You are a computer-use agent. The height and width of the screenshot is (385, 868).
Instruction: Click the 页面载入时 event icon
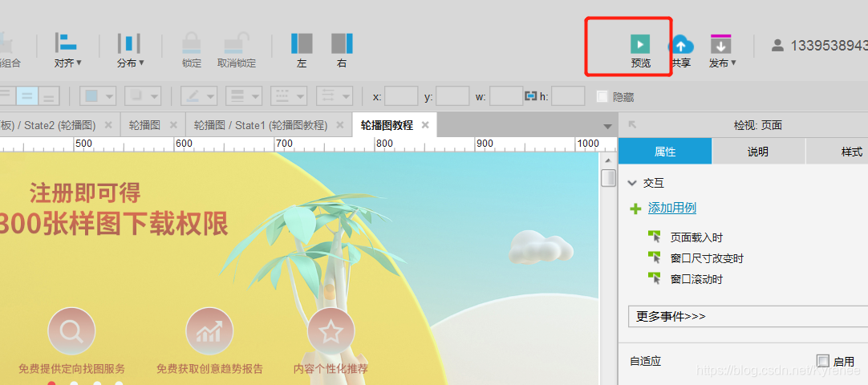coord(655,237)
